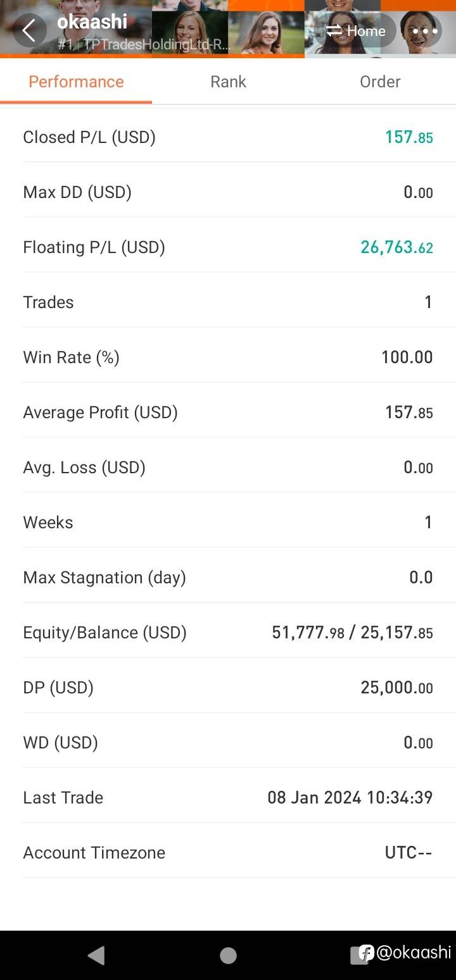
Task: Tap the swap arrows Home button
Action: [357, 30]
